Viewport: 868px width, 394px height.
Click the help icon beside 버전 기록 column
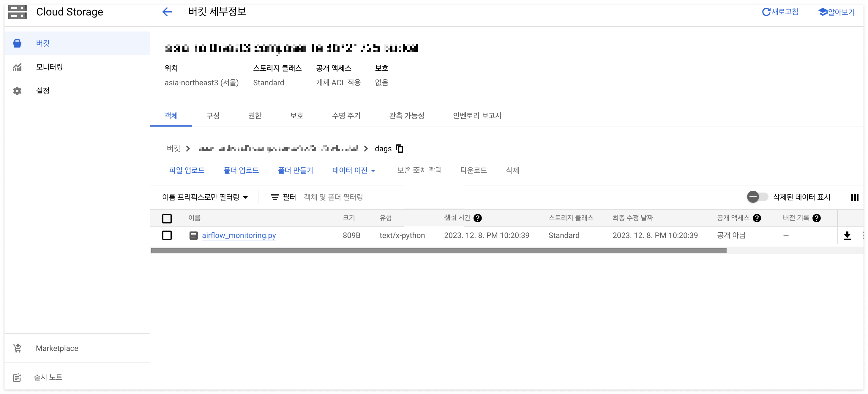pos(816,218)
